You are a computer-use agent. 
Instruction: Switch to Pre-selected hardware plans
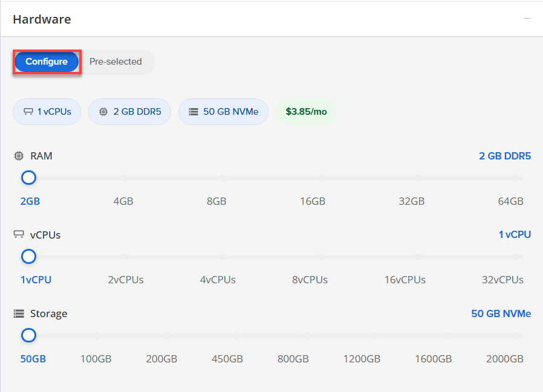coord(115,62)
